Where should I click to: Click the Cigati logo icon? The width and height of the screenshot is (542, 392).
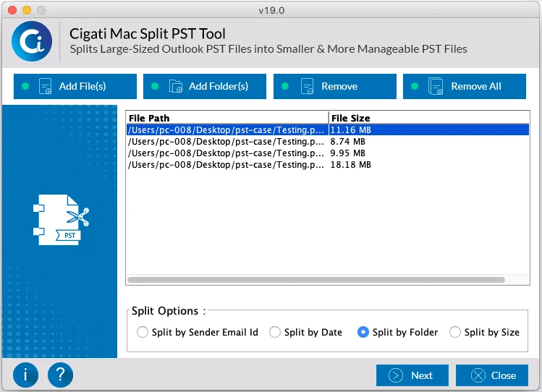32,41
